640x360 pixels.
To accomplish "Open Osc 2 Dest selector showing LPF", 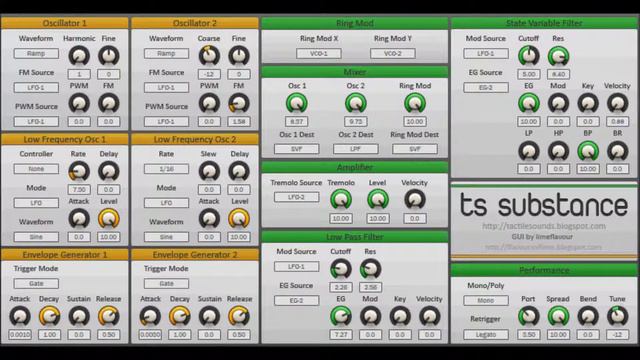I will [x=356, y=149].
